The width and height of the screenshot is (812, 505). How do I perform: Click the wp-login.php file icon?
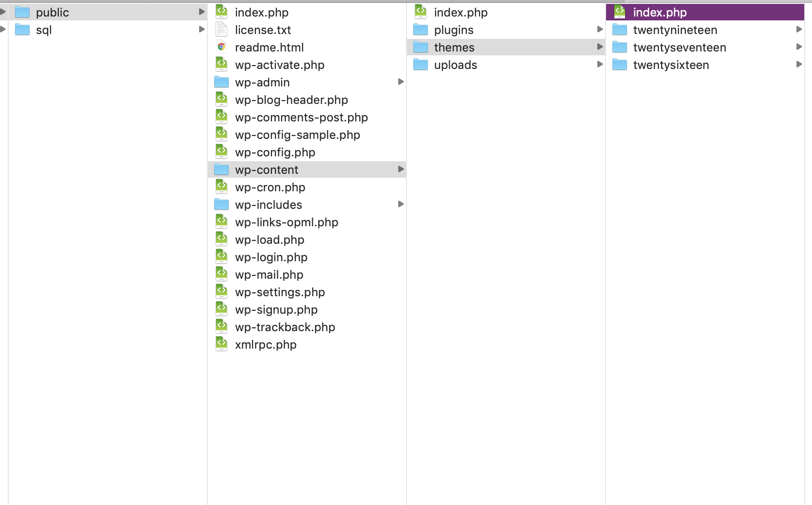[221, 256]
